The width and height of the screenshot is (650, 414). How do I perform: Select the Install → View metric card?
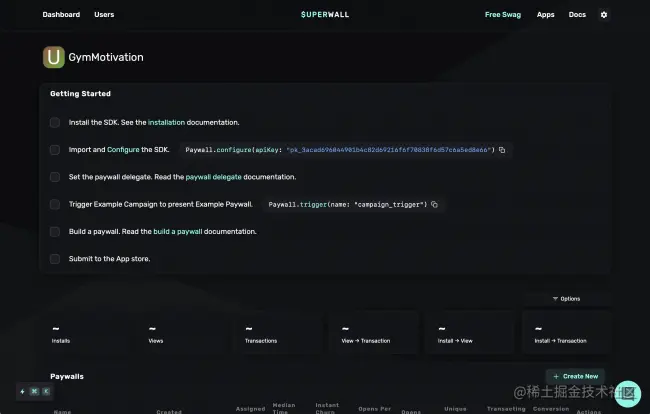tap(471, 333)
